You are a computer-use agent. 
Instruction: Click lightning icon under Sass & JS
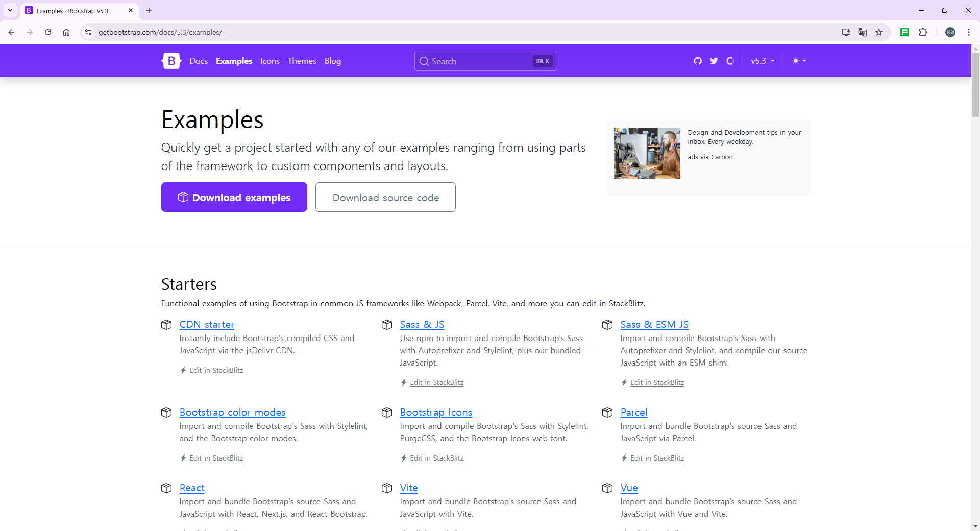click(x=404, y=382)
